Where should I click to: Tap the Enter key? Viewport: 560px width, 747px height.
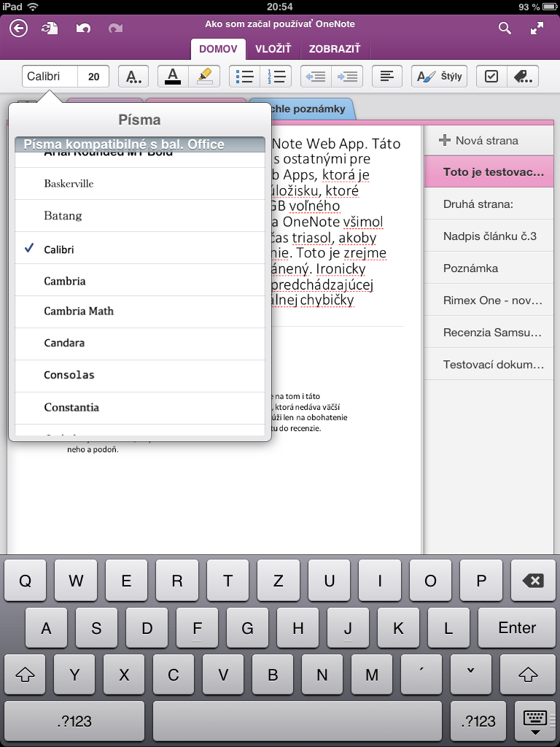point(517,627)
